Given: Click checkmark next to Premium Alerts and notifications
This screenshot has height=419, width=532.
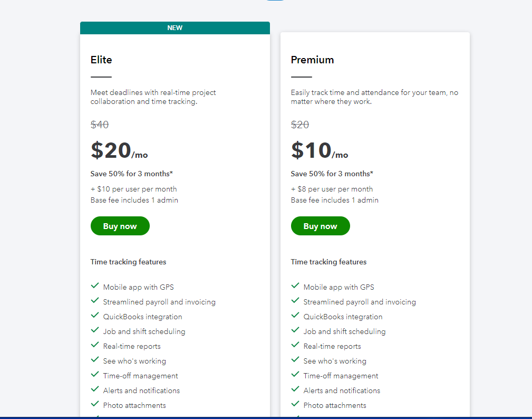Looking at the screenshot, I should click(x=295, y=389).
